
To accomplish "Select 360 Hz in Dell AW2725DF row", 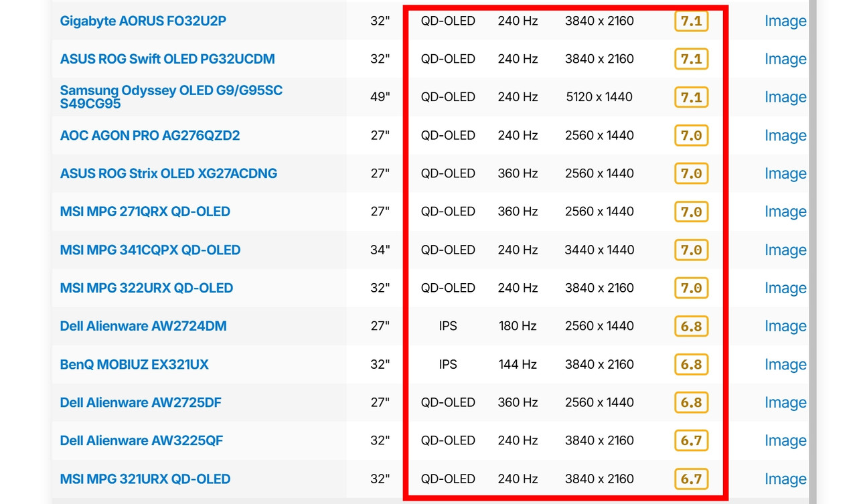I will tap(518, 402).
